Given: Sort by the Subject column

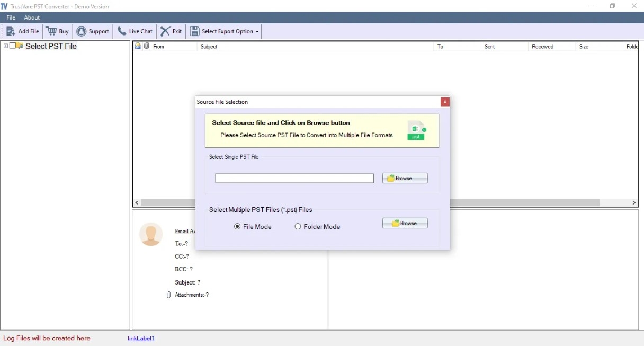Looking at the screenshot, I should point(316,47).
